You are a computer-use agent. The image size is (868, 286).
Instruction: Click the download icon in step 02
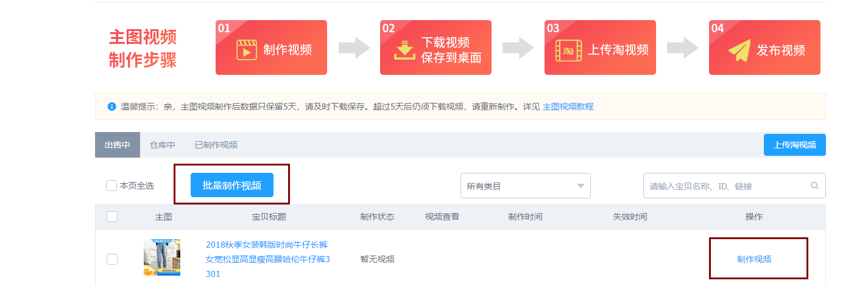point(403,50)
